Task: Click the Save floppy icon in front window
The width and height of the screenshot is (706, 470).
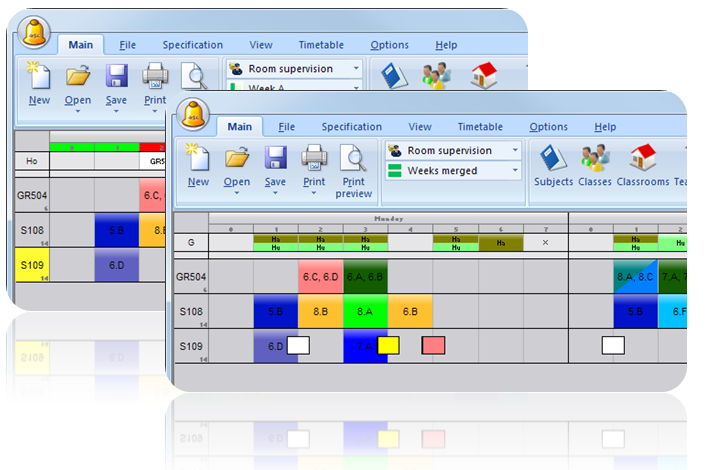Action: tap(276, 158)
